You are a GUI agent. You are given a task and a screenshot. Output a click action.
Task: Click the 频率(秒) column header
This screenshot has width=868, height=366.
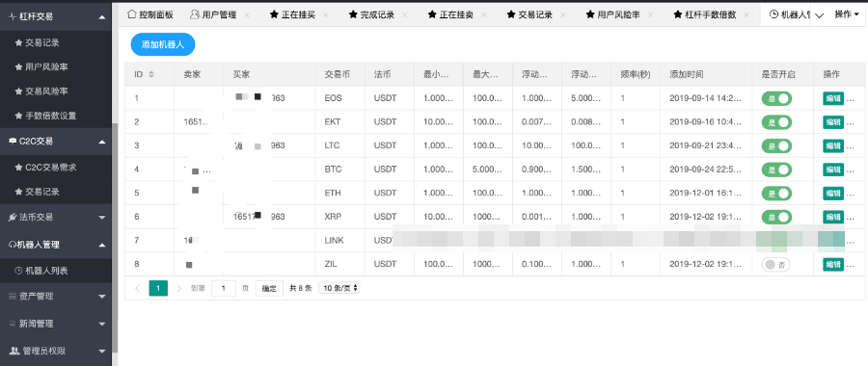point(636,74)
